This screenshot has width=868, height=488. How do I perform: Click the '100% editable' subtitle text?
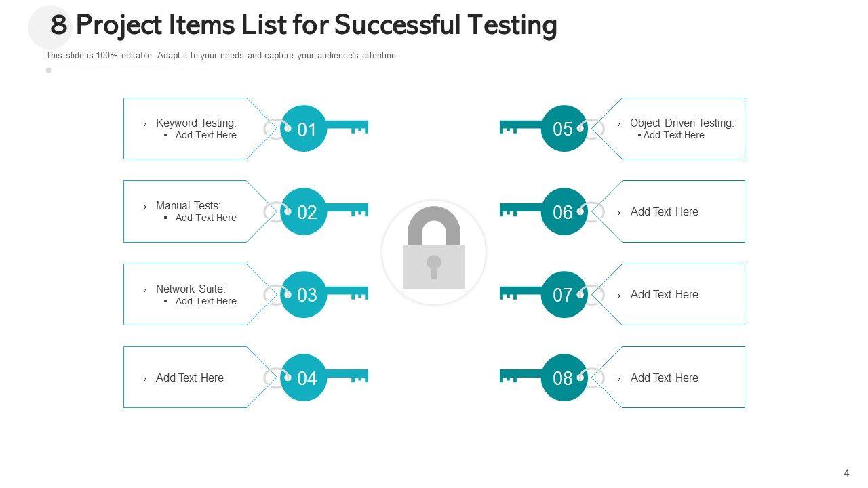pyautogui.click(x=222, y=56)
